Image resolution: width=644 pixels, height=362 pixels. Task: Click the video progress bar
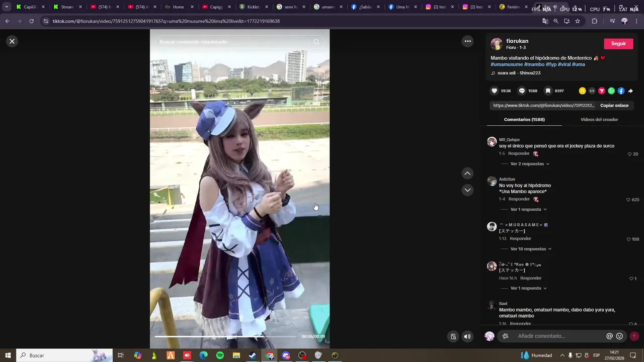225,336
